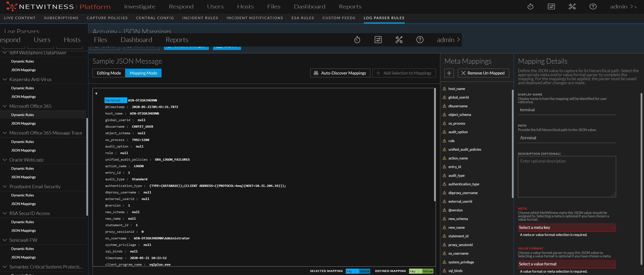Open the sliders preferences icon in top bar

[x=551, y=7]
